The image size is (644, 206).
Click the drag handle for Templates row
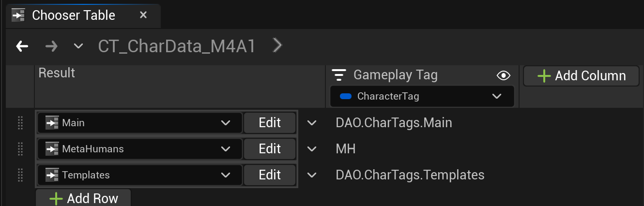20,175
